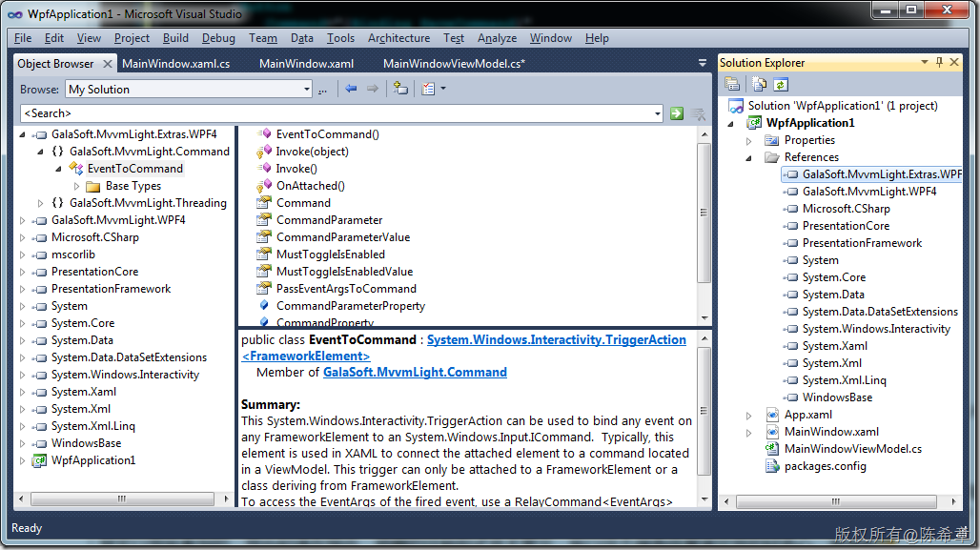Select the CommandParameterProperty field member

point(351,306)
